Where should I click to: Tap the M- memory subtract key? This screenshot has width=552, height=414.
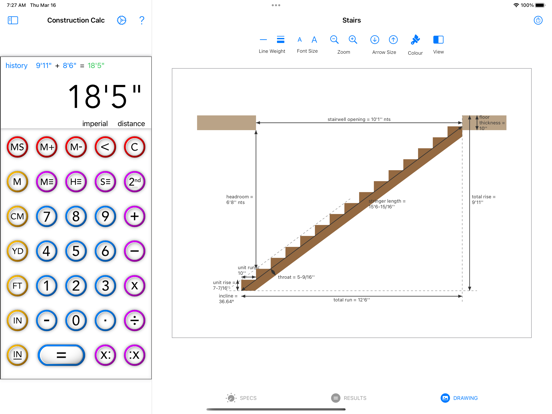pyautogui.click(x=76, y=147)
